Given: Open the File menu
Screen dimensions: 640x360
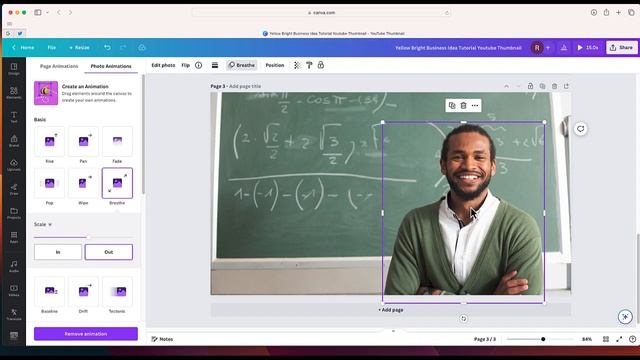Looking at the screenshot, I should pos(51,48).
